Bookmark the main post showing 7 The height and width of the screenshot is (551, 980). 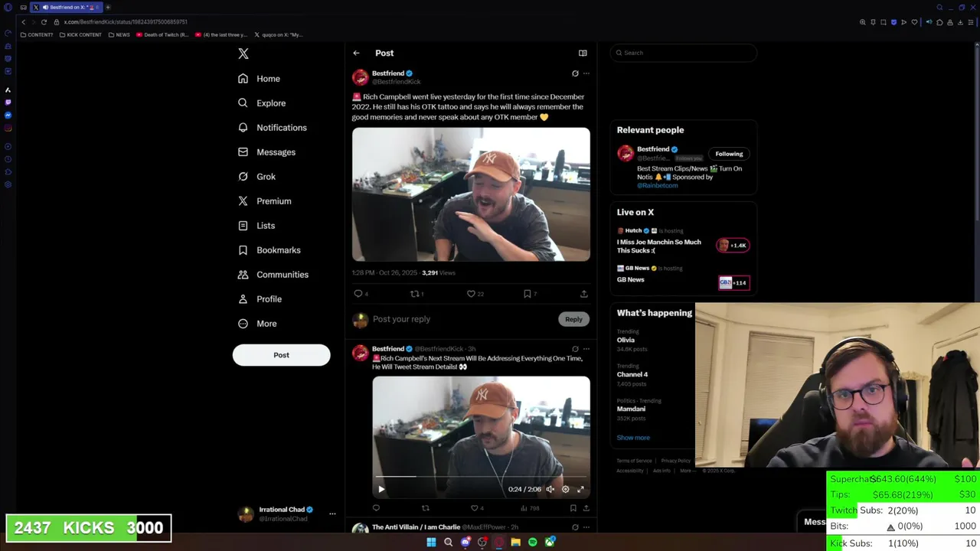[x=530, y=294]
